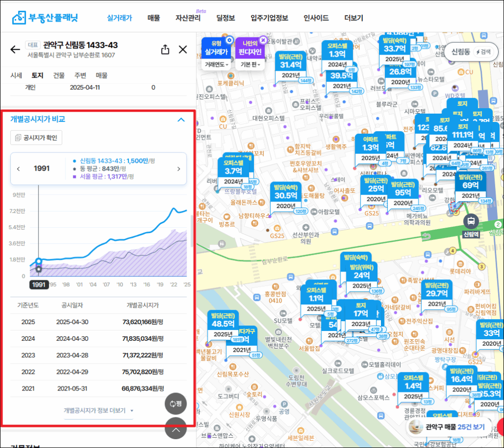Go to next year in chart
504x448 pixels.
(179, 169)
